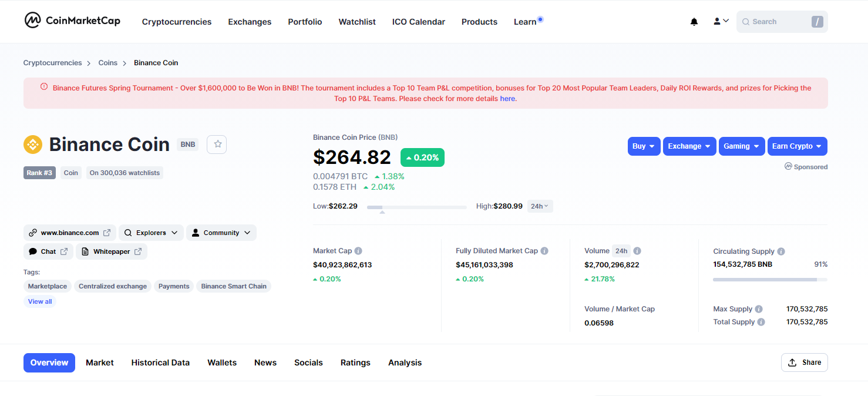Change the 24h low/high range selector
The width and height of the screenshot is (868, 396).
pos(540,206)
